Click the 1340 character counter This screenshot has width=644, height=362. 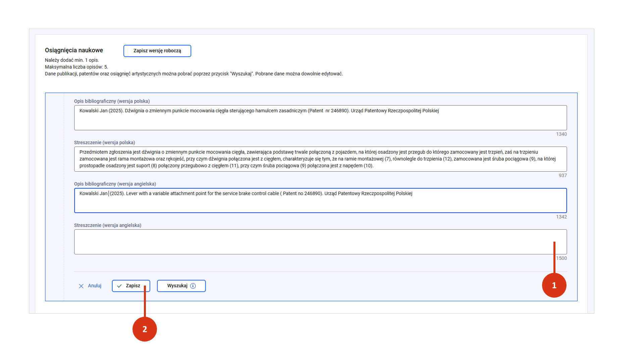click(561, 134)
